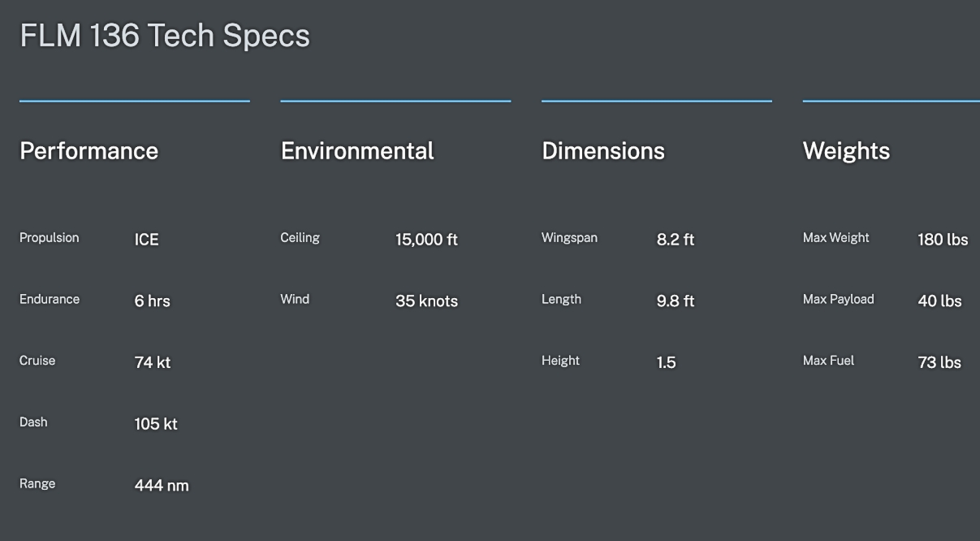Screen dimensions: 980x541
Task: Click the Max Payload label
Action: pos(839,299)
